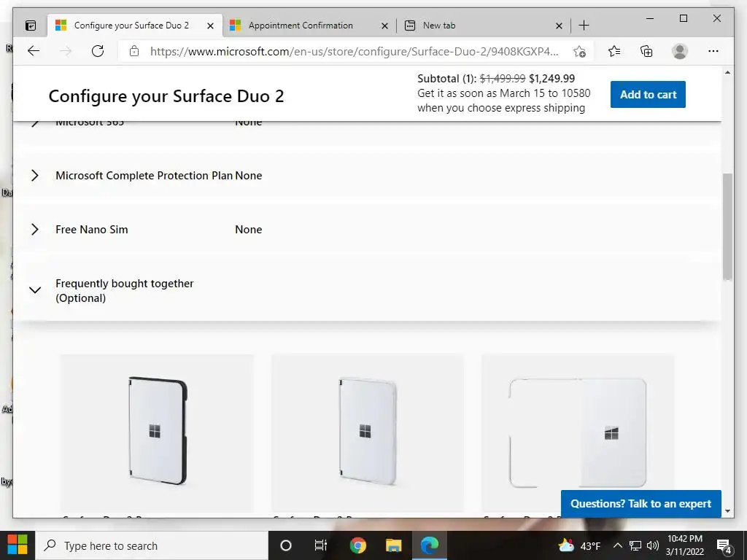Open the Windows Start menu

[18, 545]
